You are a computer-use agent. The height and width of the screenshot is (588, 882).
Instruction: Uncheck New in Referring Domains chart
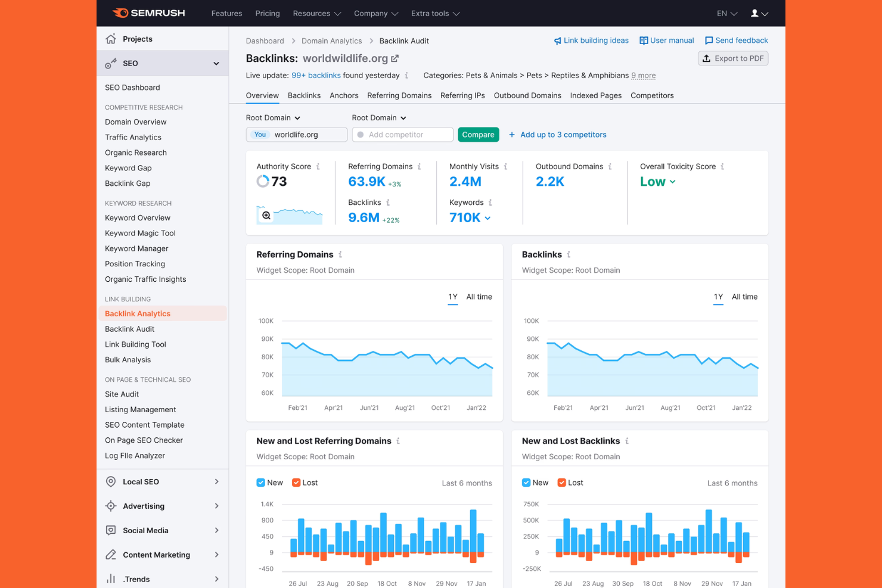coord(260,483)
